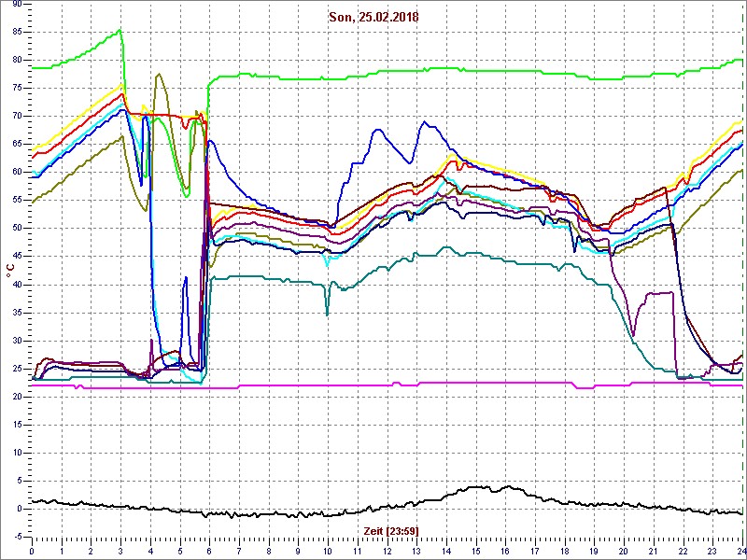The image size is (747, 560).
Task: Click hour "23" on the time axis
Action: click(x=712, y=553)
